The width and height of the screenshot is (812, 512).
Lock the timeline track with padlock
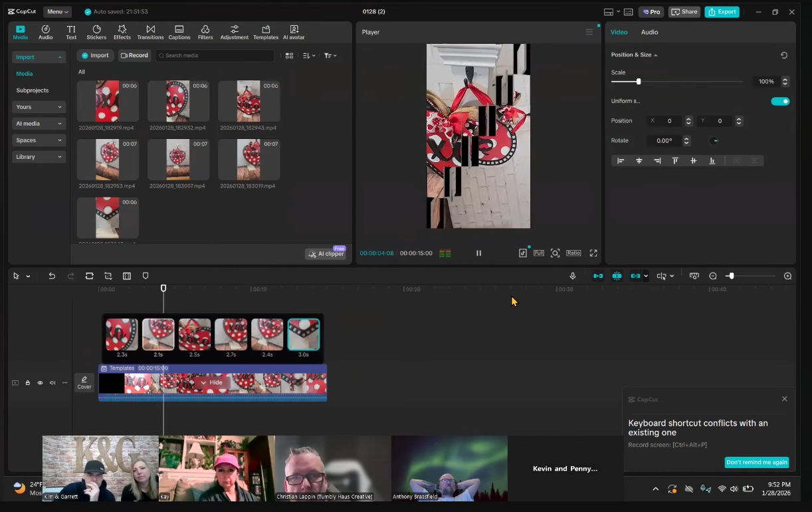[x=27, y=383]
